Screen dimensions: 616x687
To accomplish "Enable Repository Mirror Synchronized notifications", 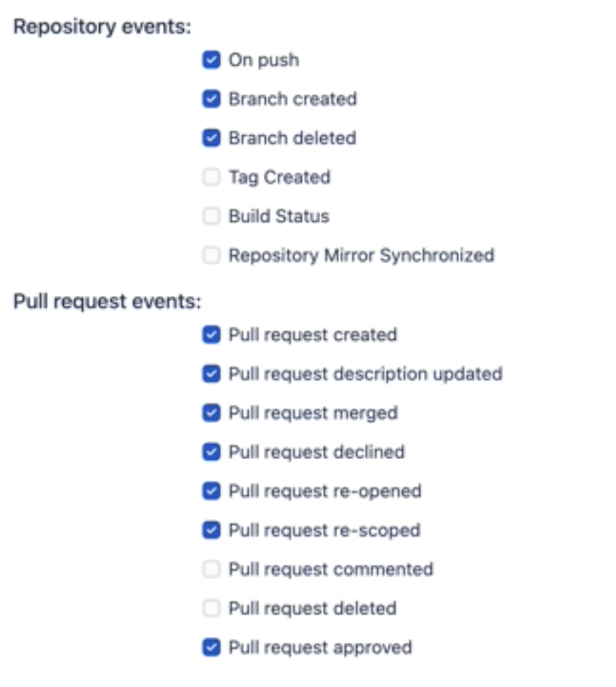I will (x=211, y=255).
